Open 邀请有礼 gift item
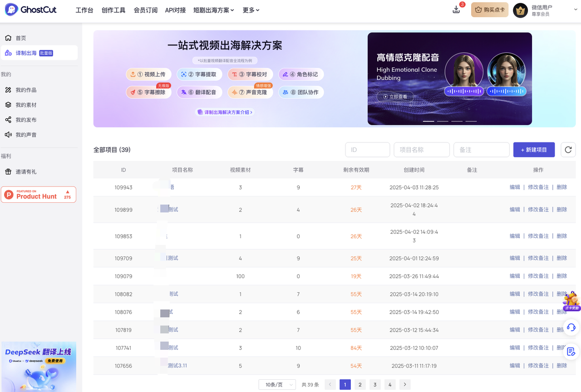Screen dimensions: 581x392 pos(26,172)
